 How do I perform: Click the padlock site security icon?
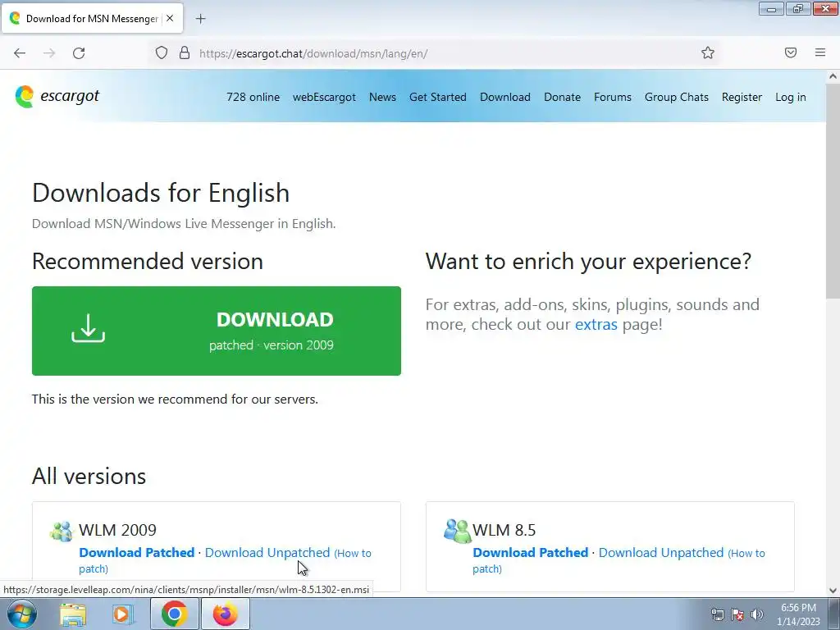185,52
